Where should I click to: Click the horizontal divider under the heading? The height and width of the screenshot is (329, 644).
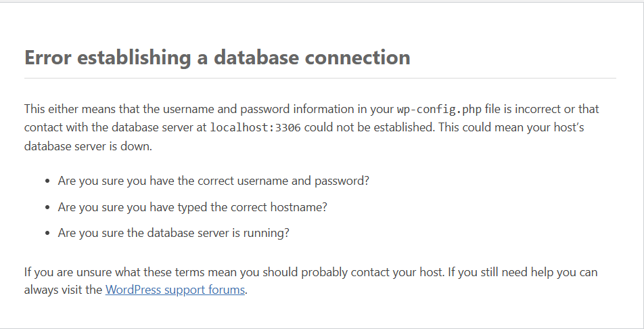click(320, 78)
